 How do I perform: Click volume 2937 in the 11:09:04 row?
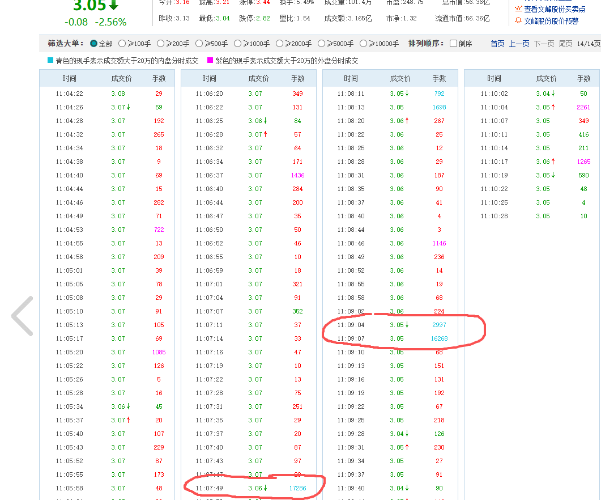[439, 325]
